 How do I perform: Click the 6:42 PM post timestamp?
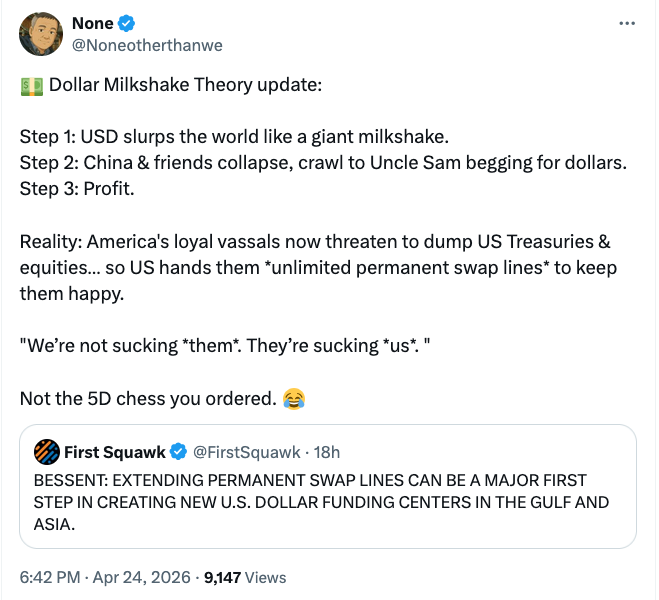tap(47, 577)
